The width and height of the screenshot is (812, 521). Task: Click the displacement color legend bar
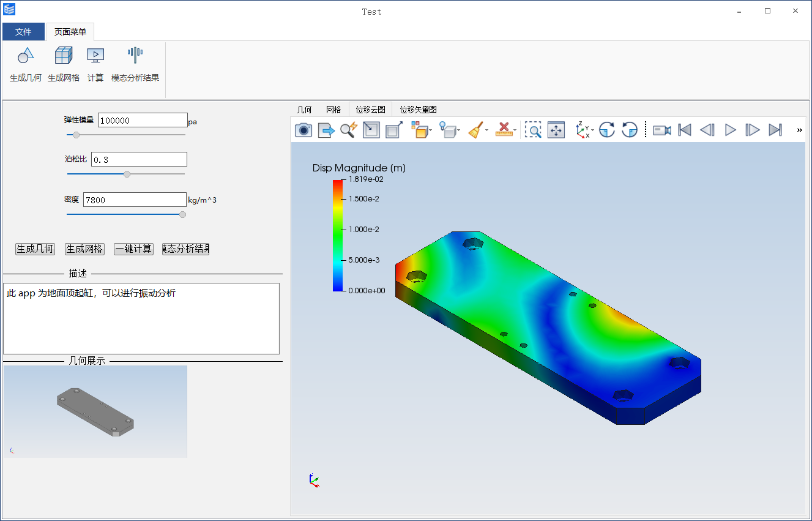click(x=338, y=235)
